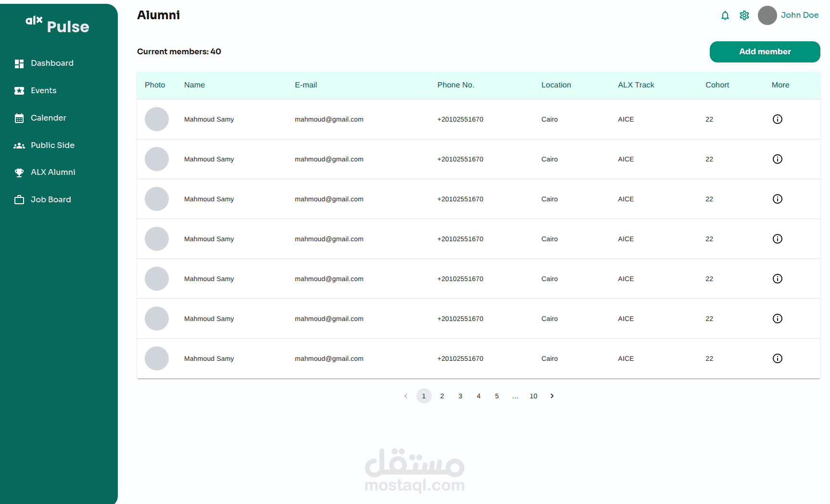Click the Events ticket icon in sidebar

(19, 91)
